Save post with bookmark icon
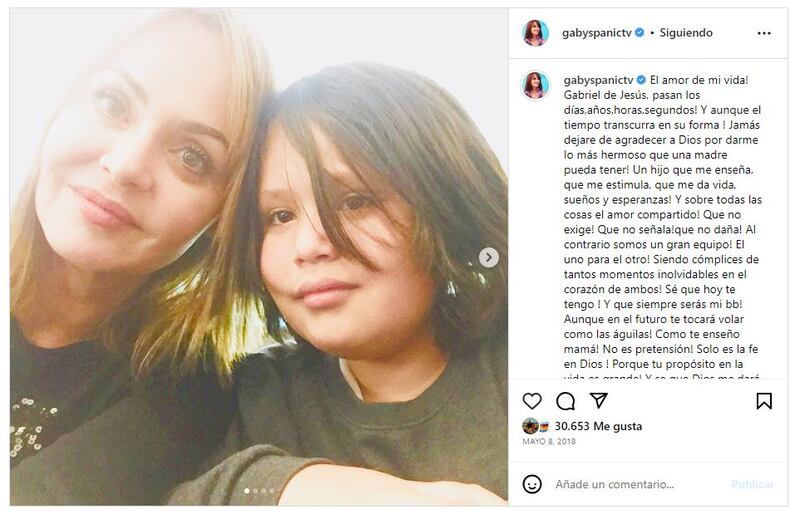This screenshot has width=800, height=524. click(764, 401)
